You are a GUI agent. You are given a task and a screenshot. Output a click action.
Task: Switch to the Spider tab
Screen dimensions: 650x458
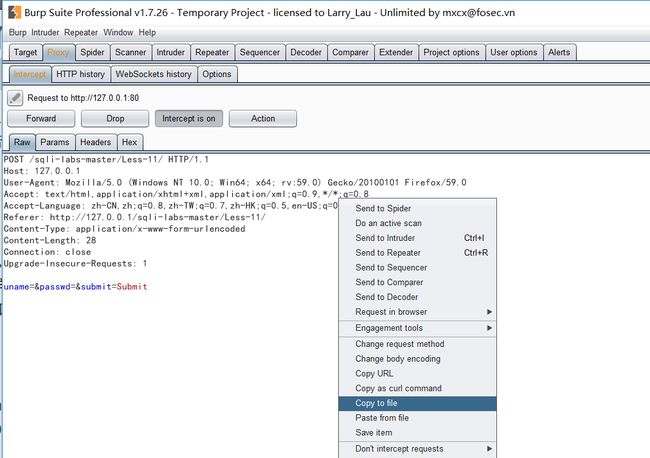(x=92, y=52)
